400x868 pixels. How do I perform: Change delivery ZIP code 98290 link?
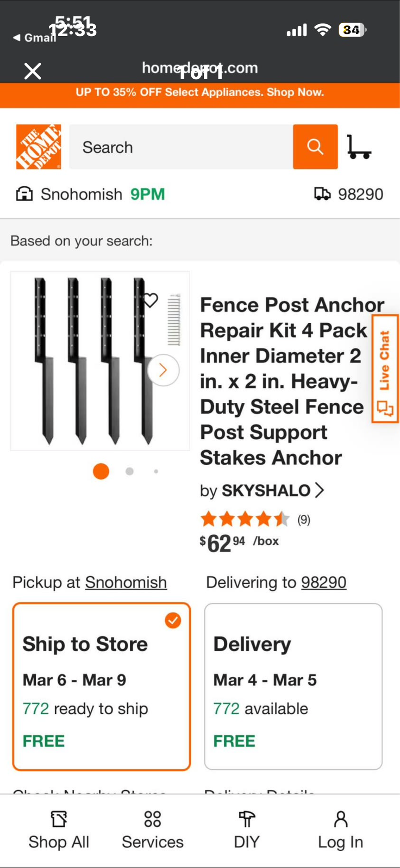(x=324, y=582)
